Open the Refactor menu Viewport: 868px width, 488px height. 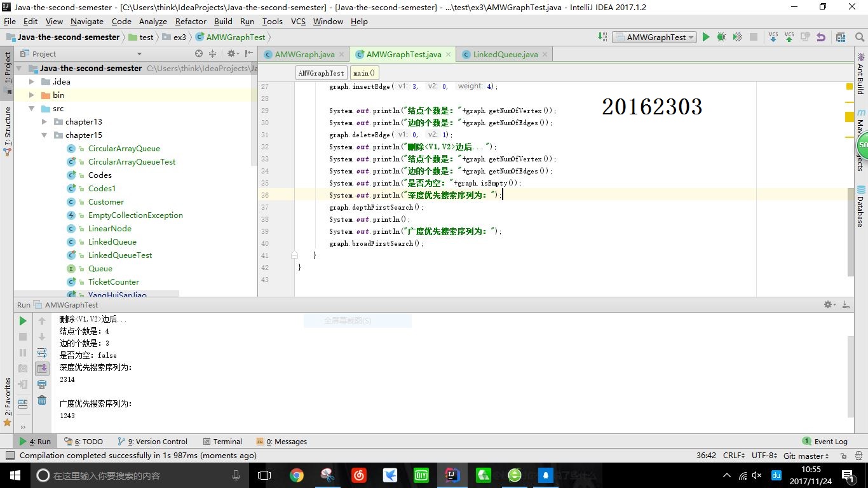(191, 21)
